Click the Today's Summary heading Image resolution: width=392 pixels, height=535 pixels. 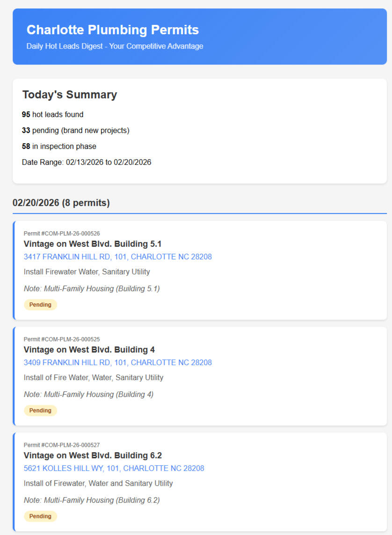point(70,95)
